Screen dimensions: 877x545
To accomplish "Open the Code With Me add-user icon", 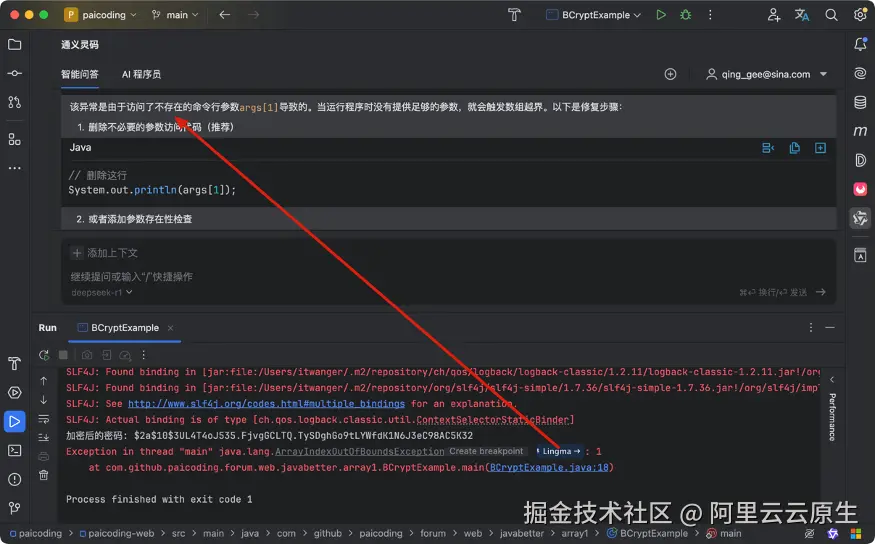I will (x=774, y=15).
